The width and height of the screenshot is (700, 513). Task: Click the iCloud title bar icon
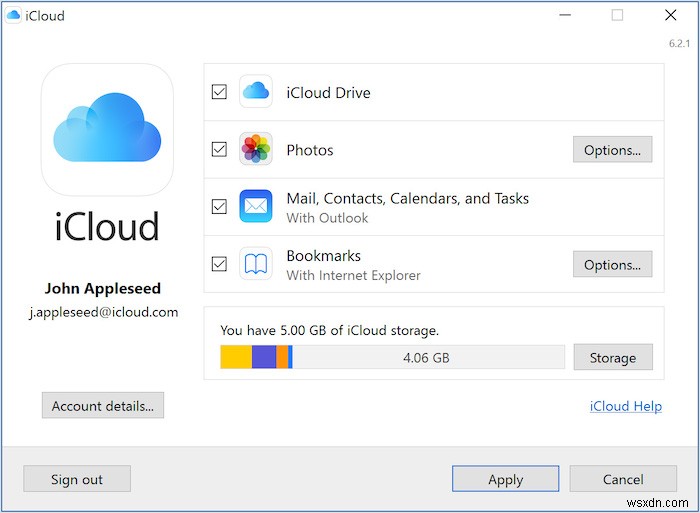(x=13, y=16)
